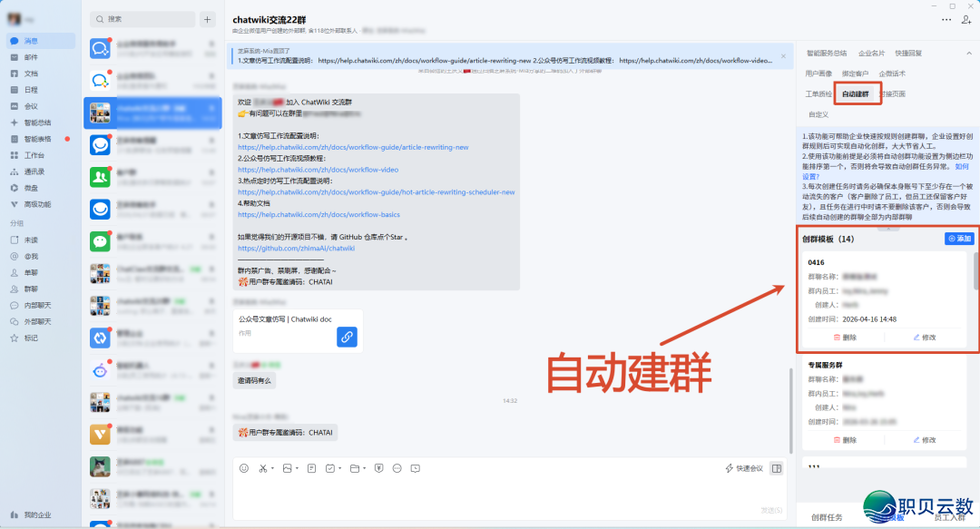The height and width of the screenshot is (529, 980).
Task: Delete the 0416 template
Action: coord(845,337)
